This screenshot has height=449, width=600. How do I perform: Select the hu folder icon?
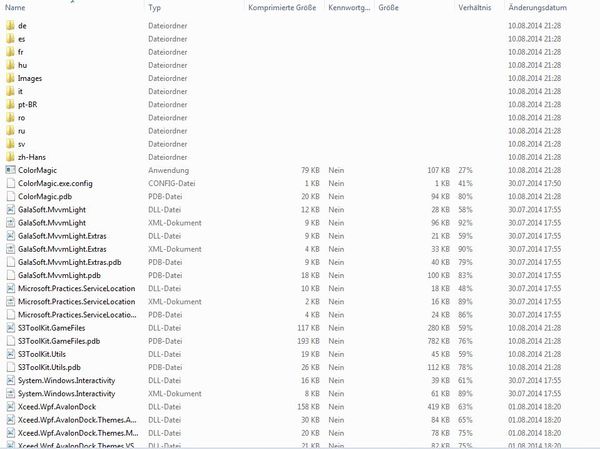pyautogui.click(x=10, y=65)
